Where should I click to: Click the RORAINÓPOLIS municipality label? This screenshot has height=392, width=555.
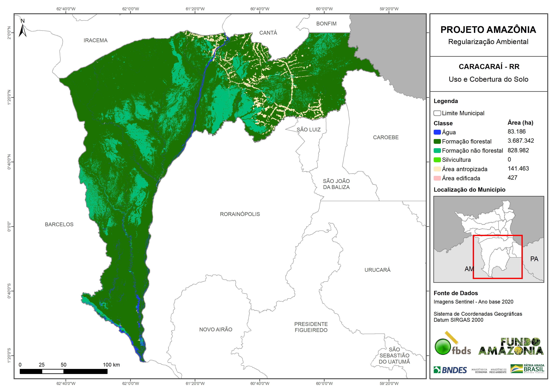(240, 214)
